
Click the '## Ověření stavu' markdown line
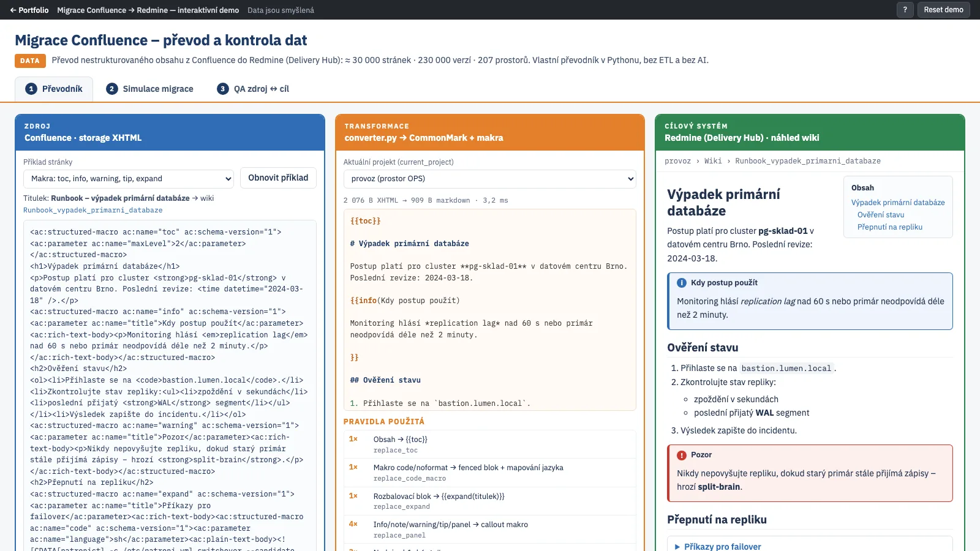tap(385, 380)
